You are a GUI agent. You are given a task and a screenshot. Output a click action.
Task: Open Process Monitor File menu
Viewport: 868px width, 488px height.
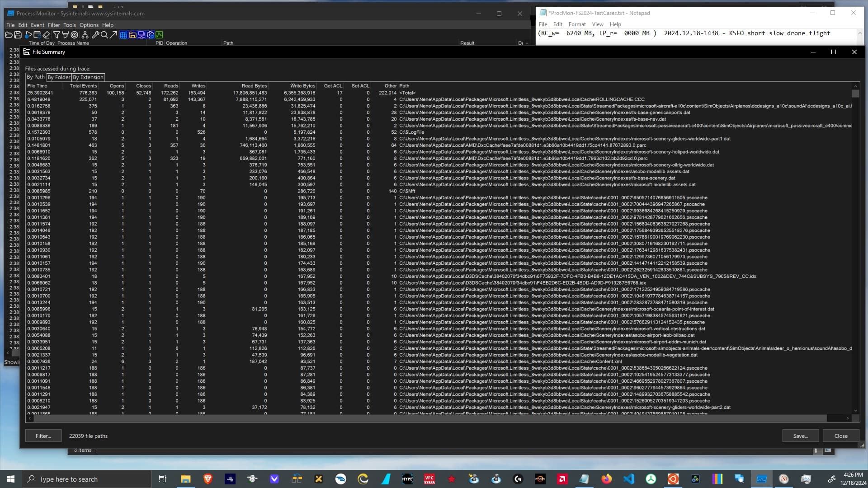(10, 25)
